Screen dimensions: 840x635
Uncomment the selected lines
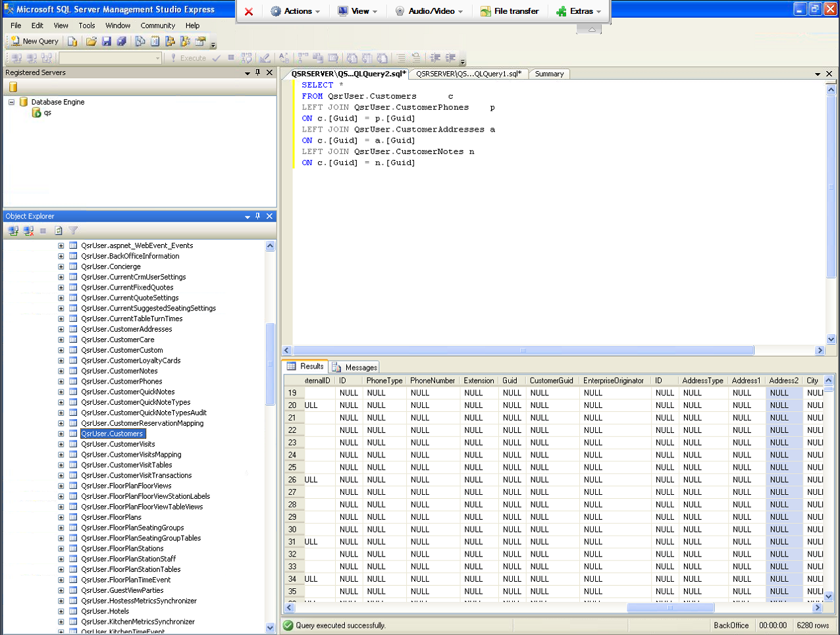pyautogui.click(x=416, y=58)
